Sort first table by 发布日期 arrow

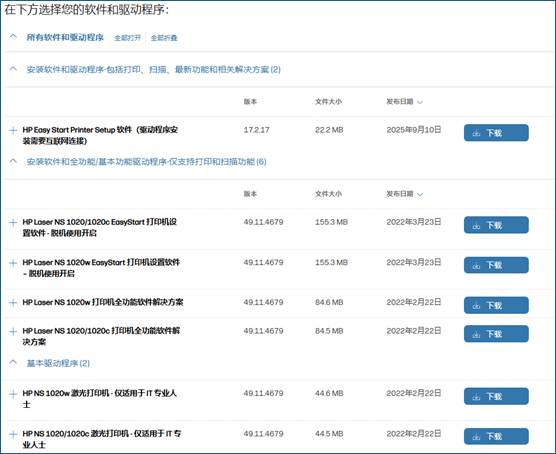[x=420, y=102]
